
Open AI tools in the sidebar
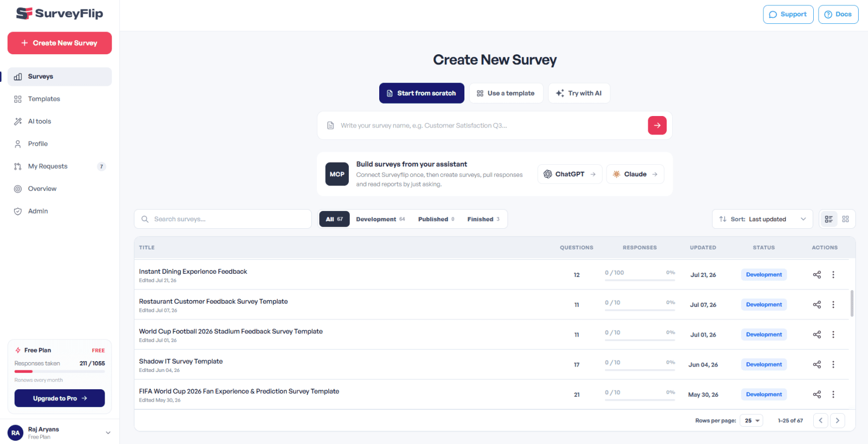[60, 121]
